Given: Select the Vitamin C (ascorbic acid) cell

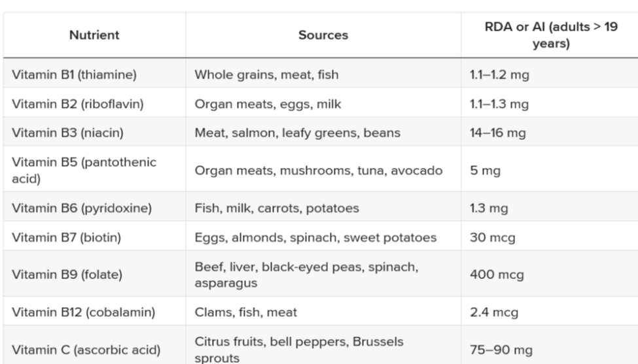Looking at the screenshot, I should (x=86, y=350).
